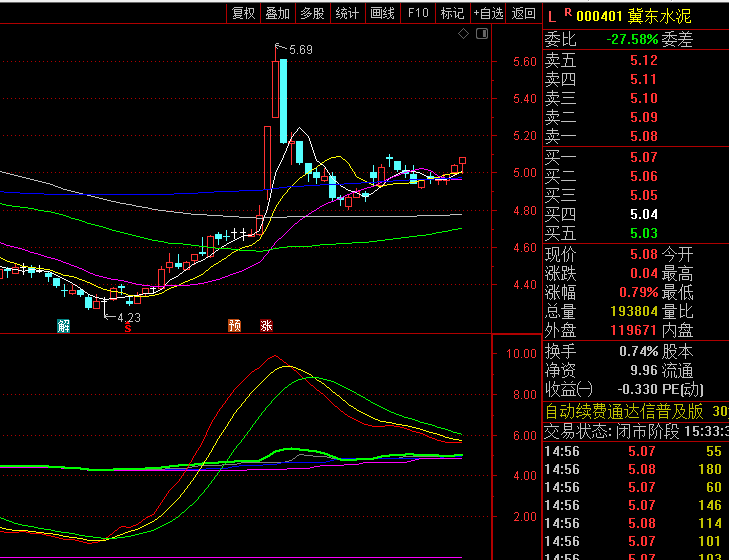Click the dark red 涨 marker icon
Screen dimensions: 729x560
(x=266, y=325)
